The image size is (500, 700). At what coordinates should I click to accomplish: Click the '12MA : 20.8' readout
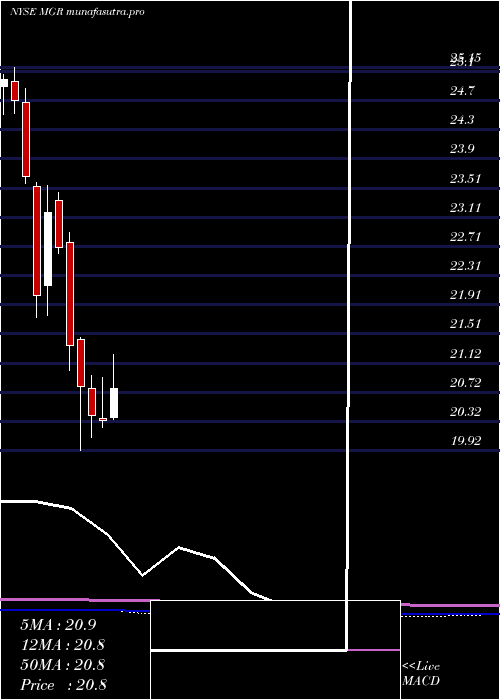[62, 645]
